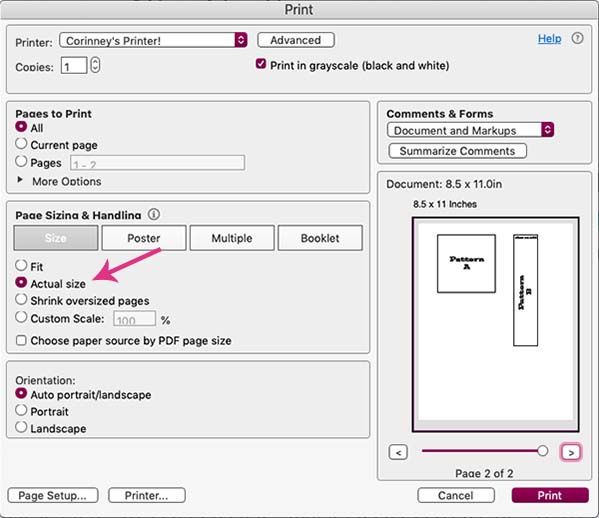
Task: Choose Landscape orientation
Action: point(21,427)
